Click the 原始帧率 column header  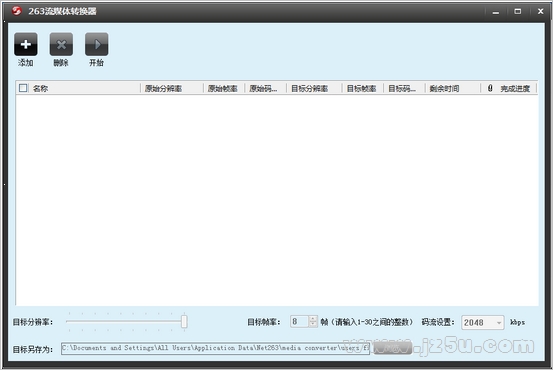[224, 88]
